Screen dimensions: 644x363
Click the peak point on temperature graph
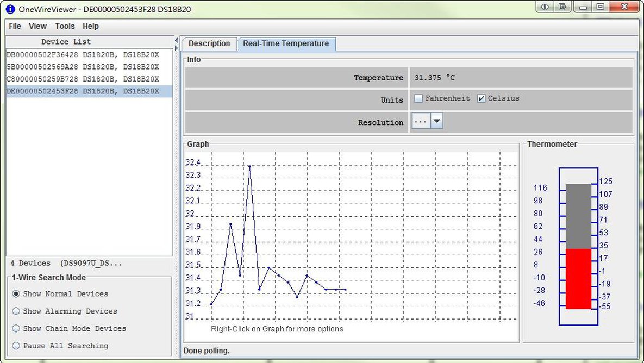(249, 166)
